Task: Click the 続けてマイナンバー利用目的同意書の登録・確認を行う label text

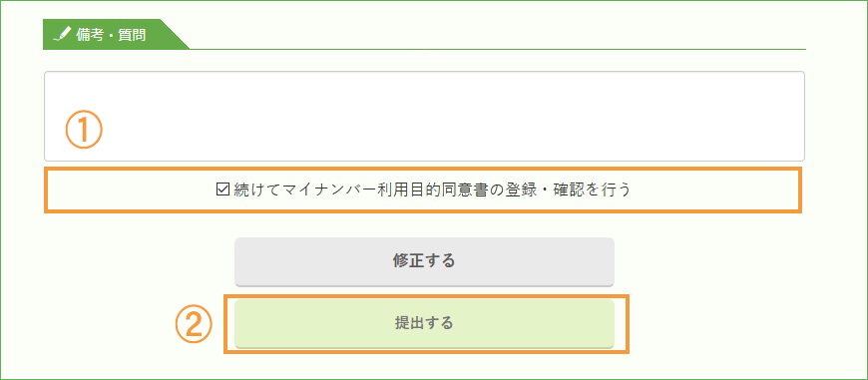Action: click(x=431, y=190)
